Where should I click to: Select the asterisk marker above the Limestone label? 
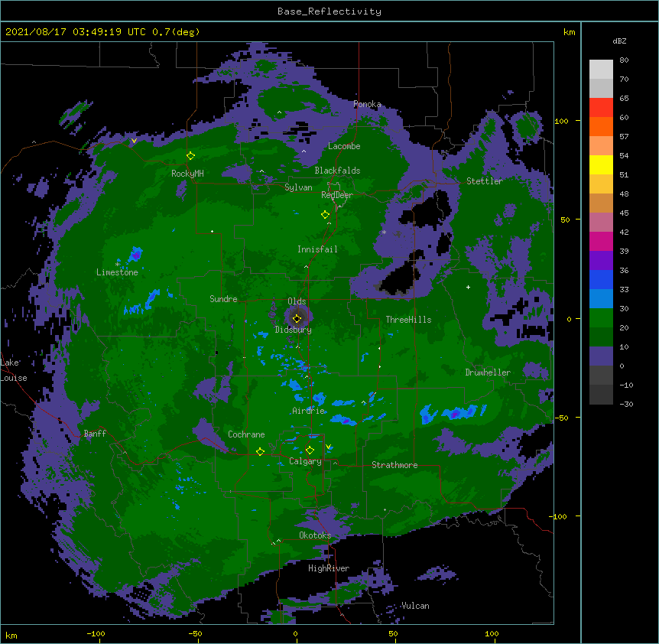click(117, 264)
